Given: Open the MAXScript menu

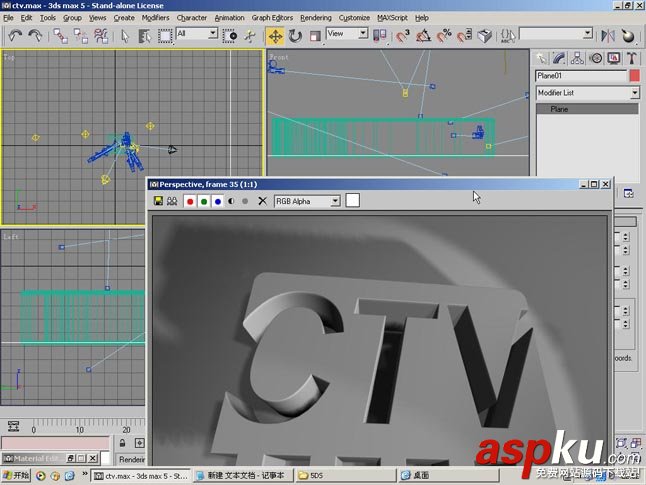Looking at the screenshot, I should [x=392, y=18].
